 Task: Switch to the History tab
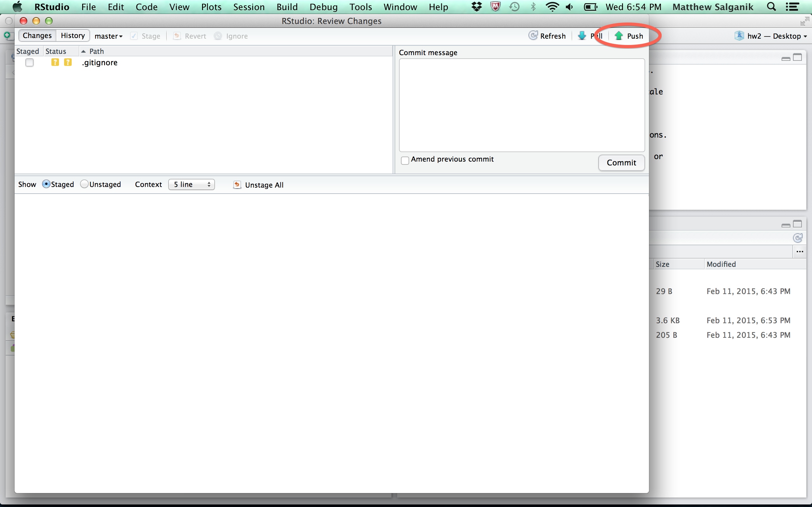72,35
